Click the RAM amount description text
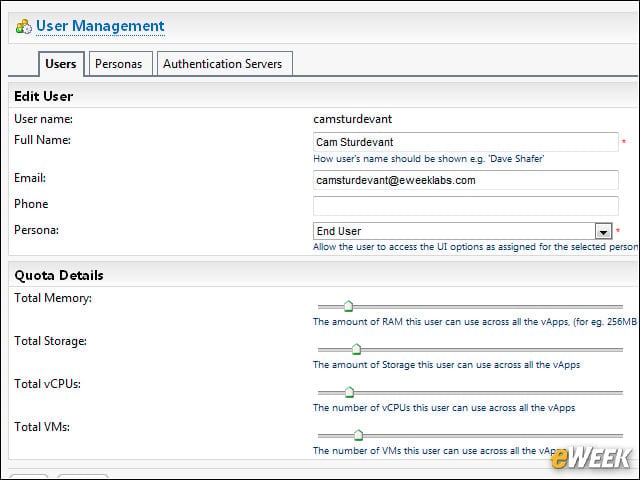Viewport: 640px width, 480px height. [475, 322]
